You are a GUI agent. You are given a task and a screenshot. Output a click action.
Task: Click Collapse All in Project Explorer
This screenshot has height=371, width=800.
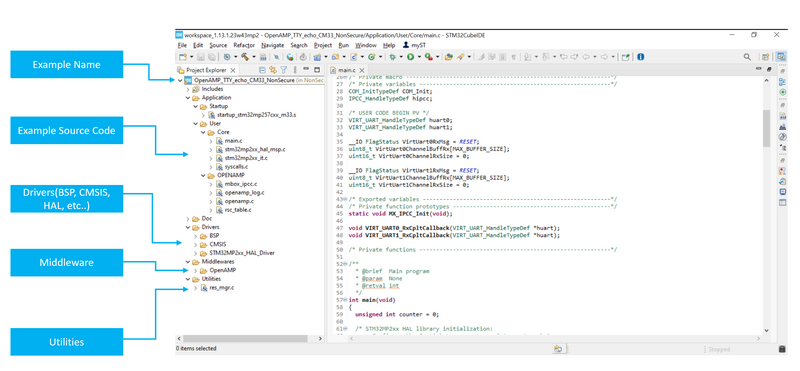262,70
